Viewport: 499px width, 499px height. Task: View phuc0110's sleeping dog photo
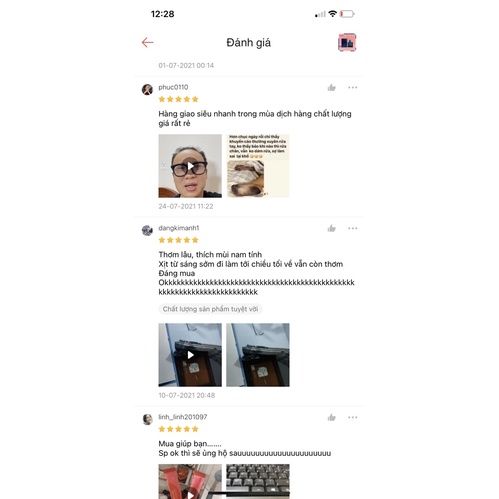pyautogui.click(x=258, y=166)
